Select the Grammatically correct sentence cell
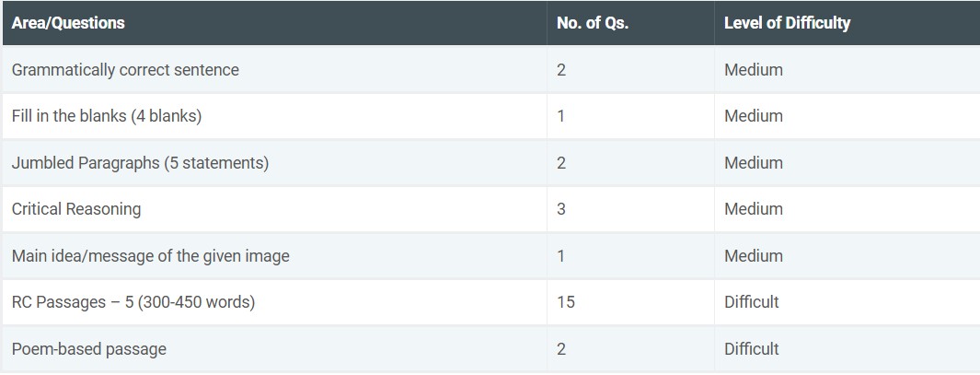Screen dimensions: 980x375 coord(125,70)
